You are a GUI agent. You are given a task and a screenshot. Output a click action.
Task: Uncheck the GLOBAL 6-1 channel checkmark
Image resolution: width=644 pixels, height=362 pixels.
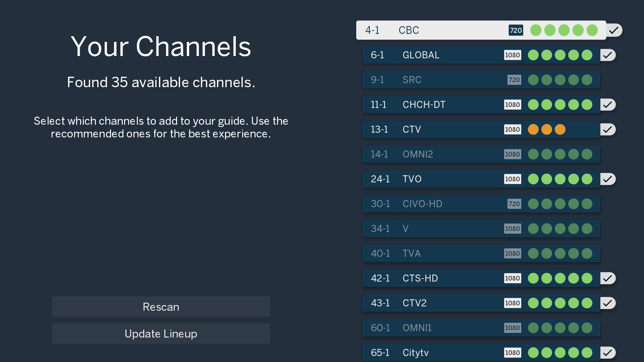(608, 55)
